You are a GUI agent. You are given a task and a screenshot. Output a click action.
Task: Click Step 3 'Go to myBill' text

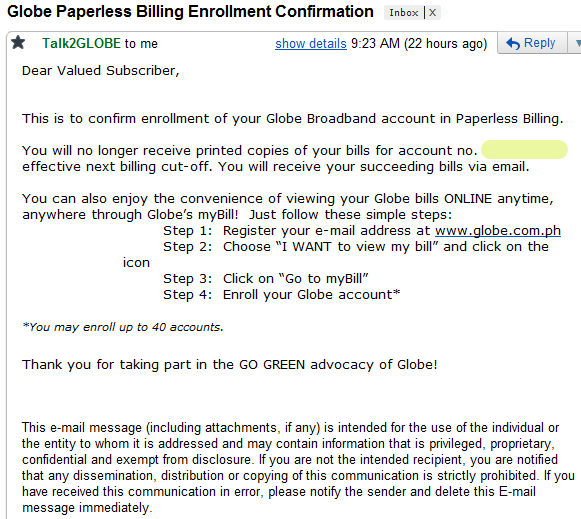266,279
